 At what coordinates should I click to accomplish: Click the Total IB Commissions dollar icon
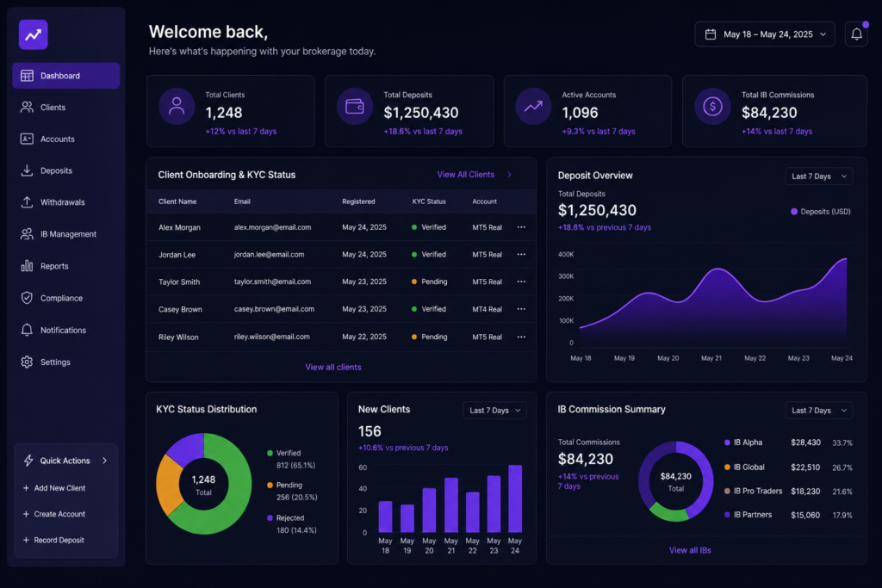(712, 106)
